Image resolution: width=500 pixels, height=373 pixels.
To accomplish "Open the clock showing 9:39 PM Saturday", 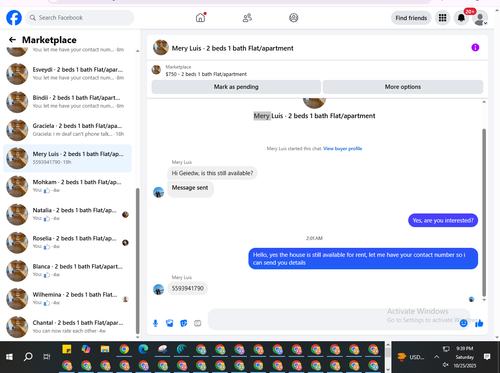I will [x=464, y=357].
